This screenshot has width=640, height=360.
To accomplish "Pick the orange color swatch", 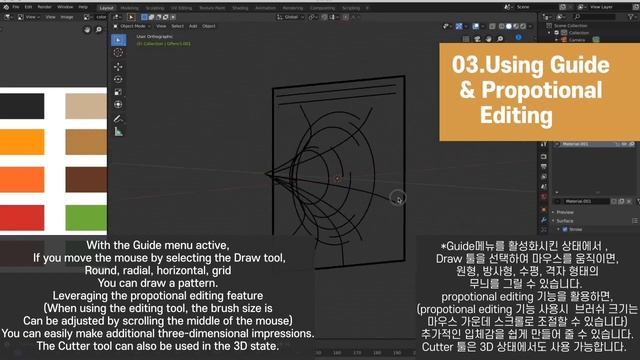I will [x=22, y=142].
